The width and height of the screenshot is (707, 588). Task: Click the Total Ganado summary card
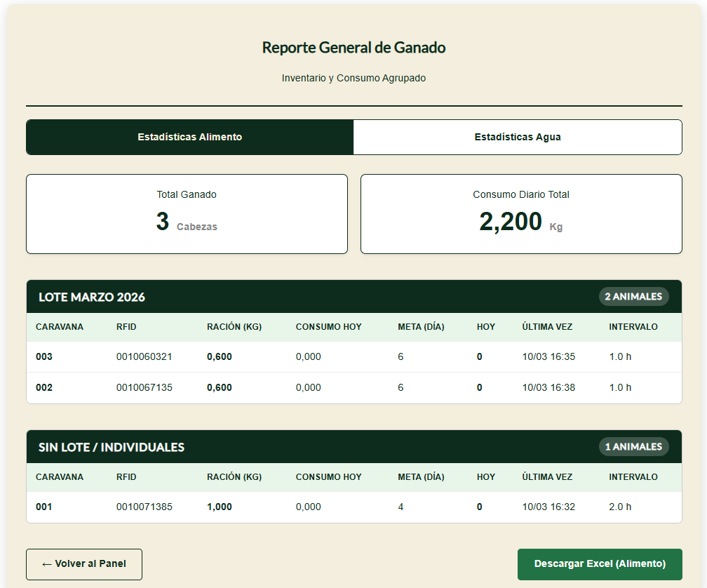click(187, 214)
